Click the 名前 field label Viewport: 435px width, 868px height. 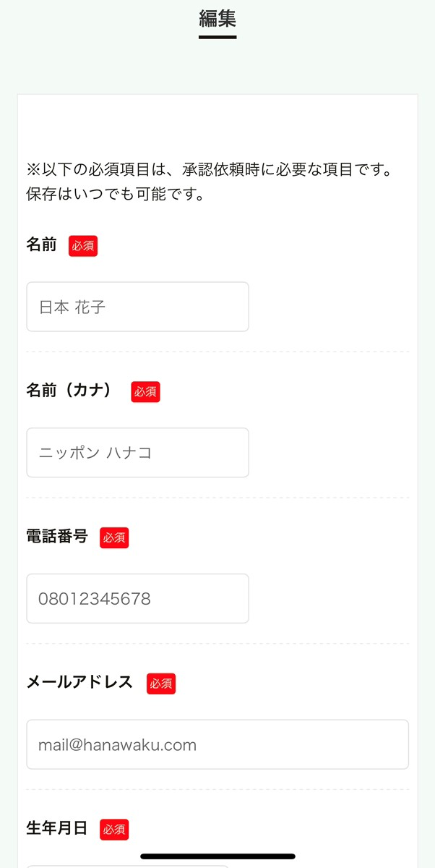click(x=40, y=246)
